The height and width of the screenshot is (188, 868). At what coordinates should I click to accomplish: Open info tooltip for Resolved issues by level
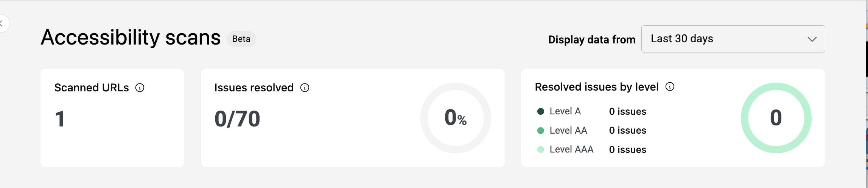tap(670, 87)
